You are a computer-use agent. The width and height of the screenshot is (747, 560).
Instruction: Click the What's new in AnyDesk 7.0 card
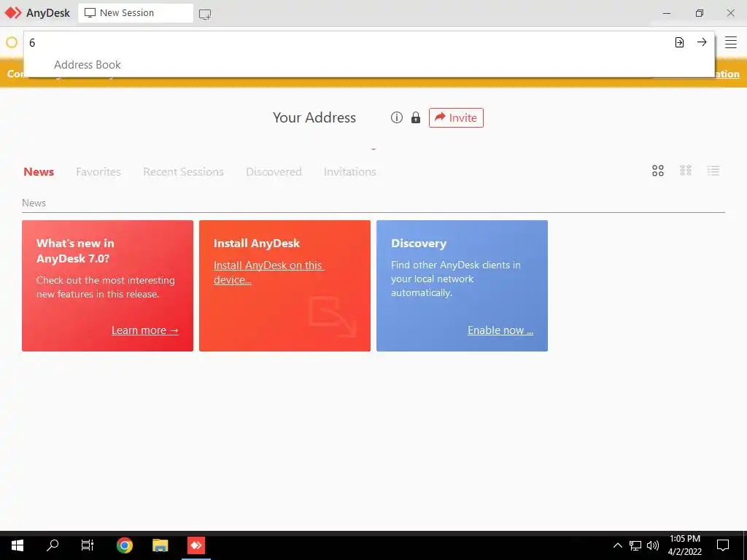(108, 286)
